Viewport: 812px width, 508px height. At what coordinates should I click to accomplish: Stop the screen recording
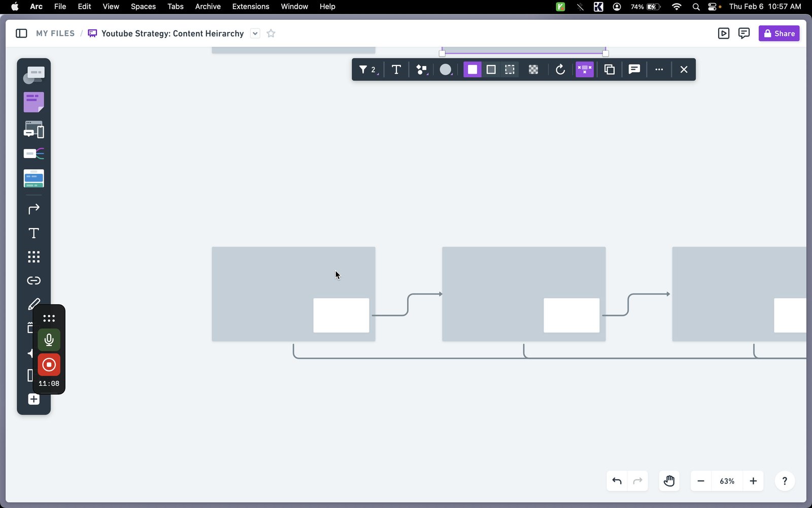point(49,365)
